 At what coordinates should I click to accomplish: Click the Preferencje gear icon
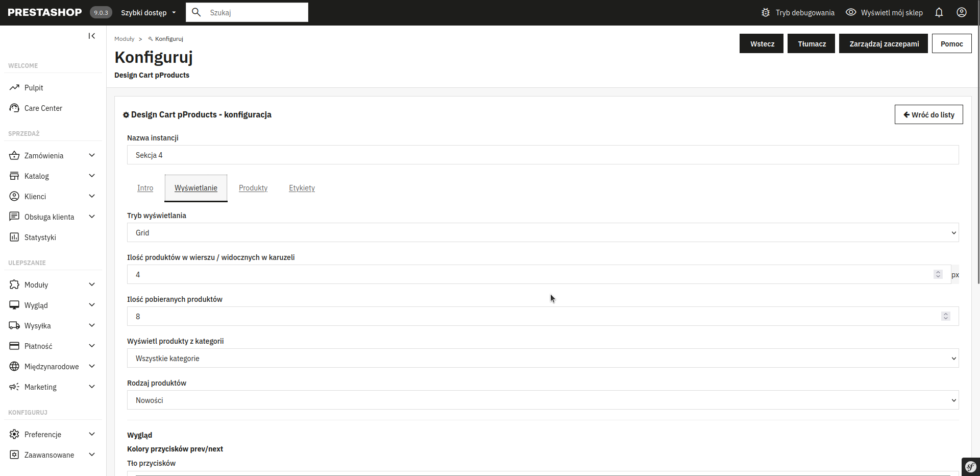tap(14, 434)
